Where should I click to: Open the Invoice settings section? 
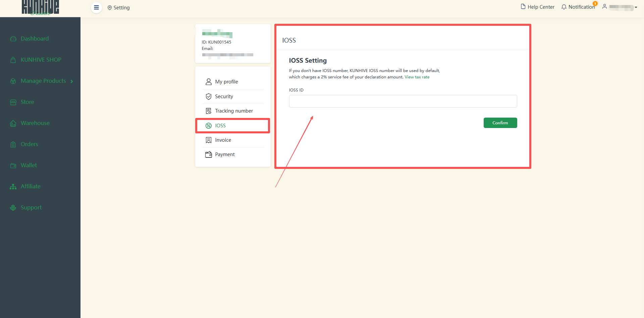[223, 140]
